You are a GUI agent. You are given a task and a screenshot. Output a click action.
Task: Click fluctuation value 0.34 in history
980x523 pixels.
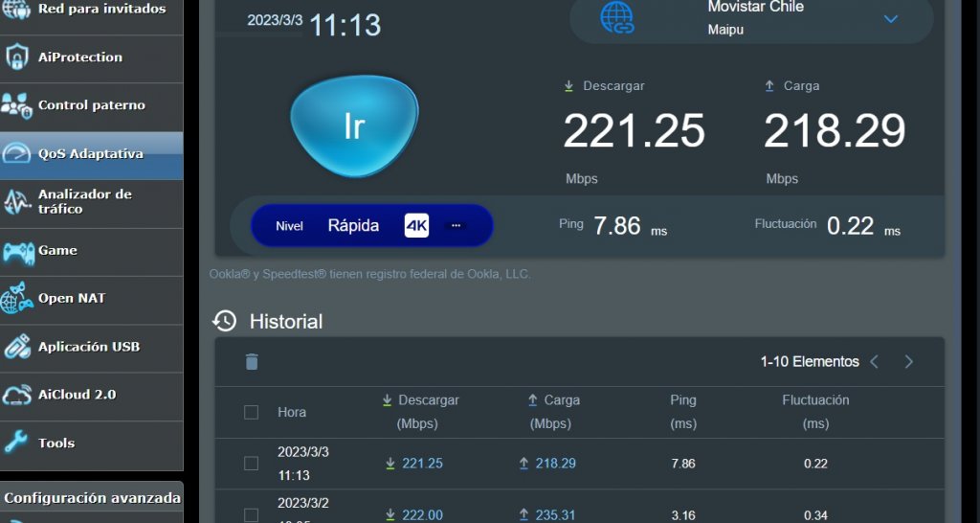pyautogui.click(x=815, y=516)
